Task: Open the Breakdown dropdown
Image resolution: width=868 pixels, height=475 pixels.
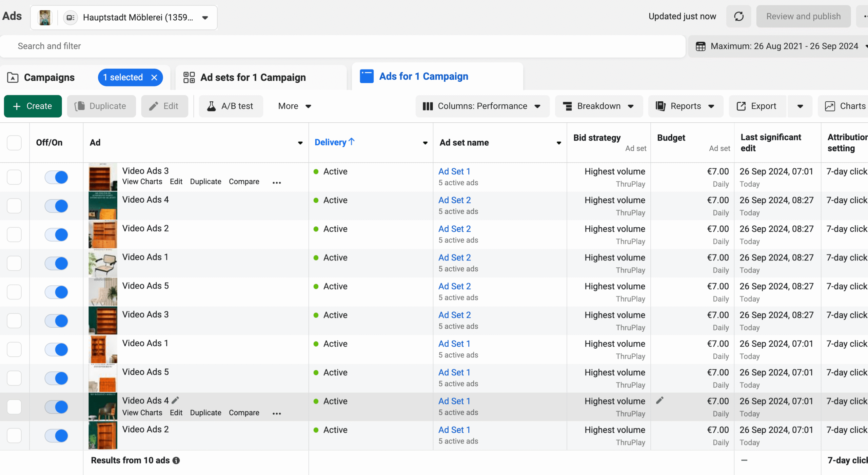Action: point(598,106)
